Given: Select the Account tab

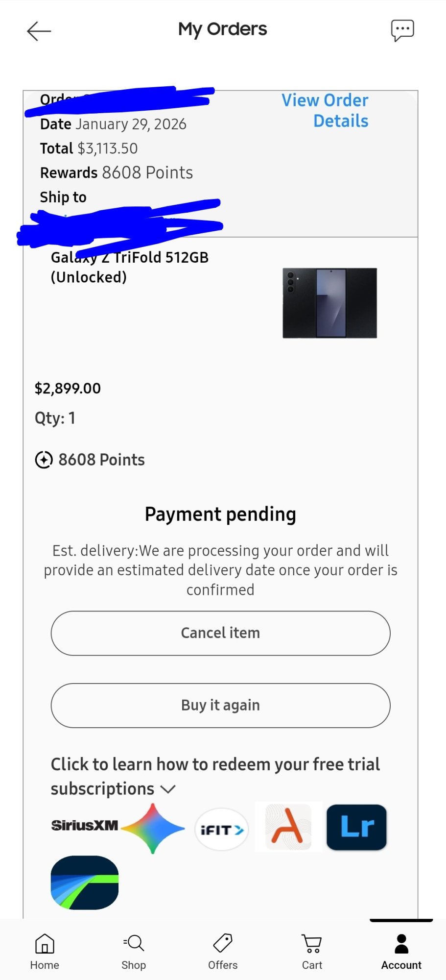Looking at the screenshot, I should click(401, 951).
